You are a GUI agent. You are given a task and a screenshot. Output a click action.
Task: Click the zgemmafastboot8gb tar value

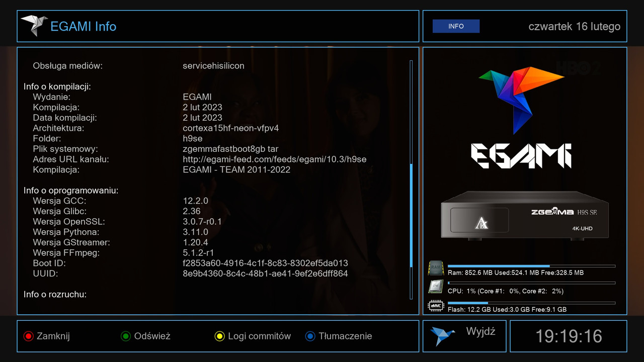(231, 149)
